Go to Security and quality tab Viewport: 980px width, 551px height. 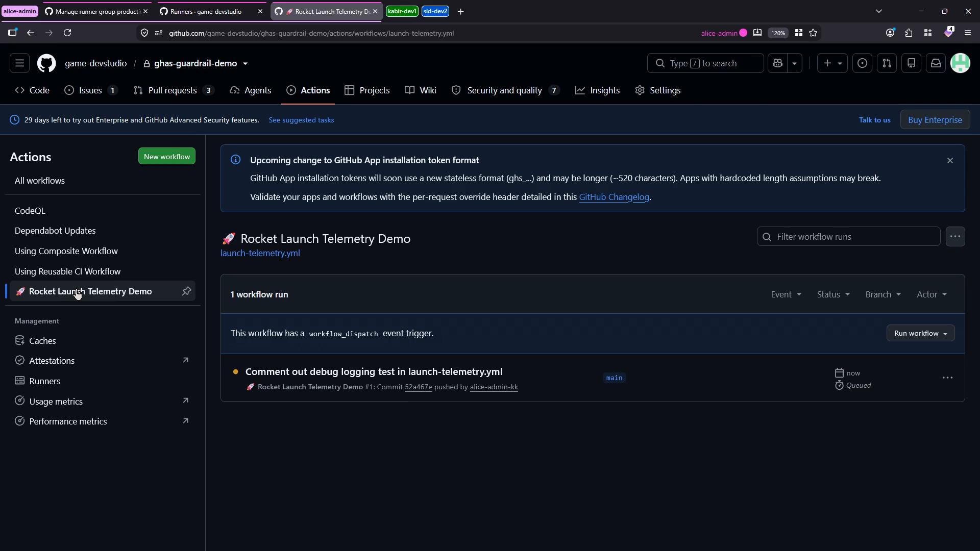tap(506, 90)
